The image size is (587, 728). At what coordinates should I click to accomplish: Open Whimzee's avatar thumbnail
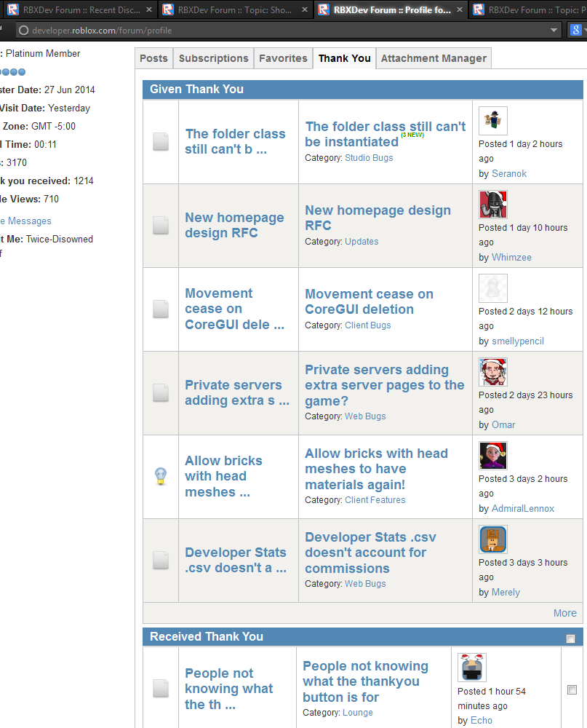click(x=492, y=205)
